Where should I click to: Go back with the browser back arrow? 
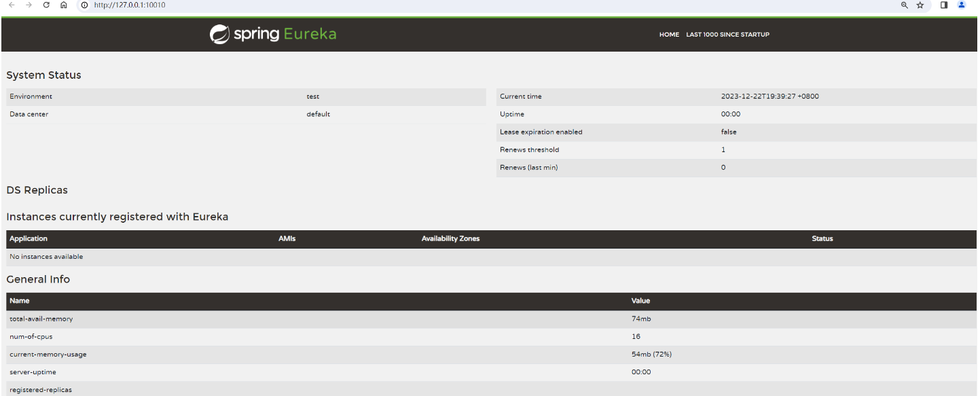tap(12, 5)
